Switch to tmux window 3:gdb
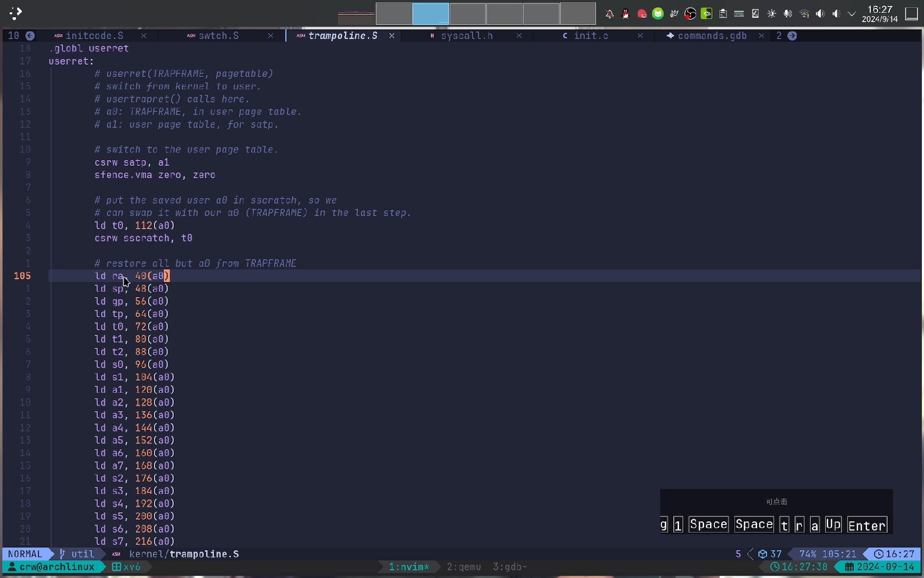The width and height of the screenshot is (924, 578). [x=510, y=567]
